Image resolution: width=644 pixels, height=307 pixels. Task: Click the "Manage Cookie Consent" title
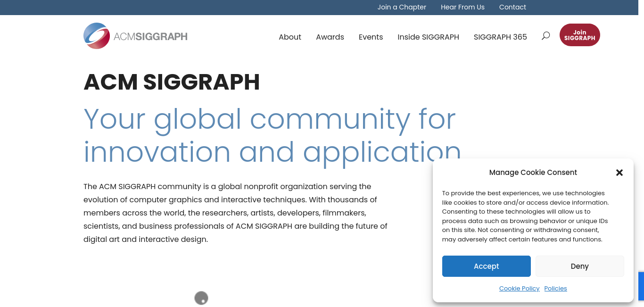533,173
